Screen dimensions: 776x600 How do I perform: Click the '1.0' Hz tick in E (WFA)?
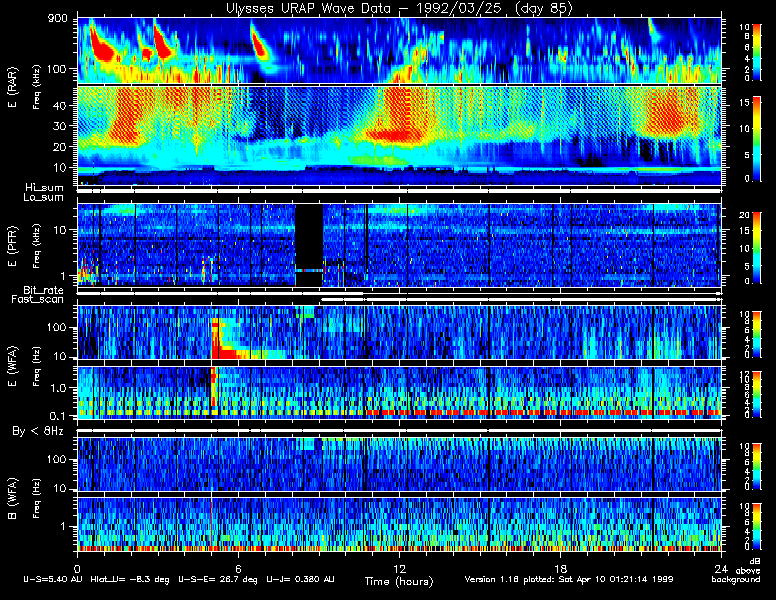pyautogui.click(x=57, y=388)
